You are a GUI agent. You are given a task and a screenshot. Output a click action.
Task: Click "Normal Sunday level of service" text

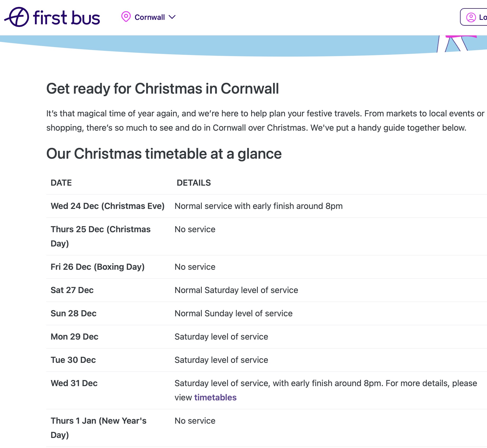click(x=233, y=313)
